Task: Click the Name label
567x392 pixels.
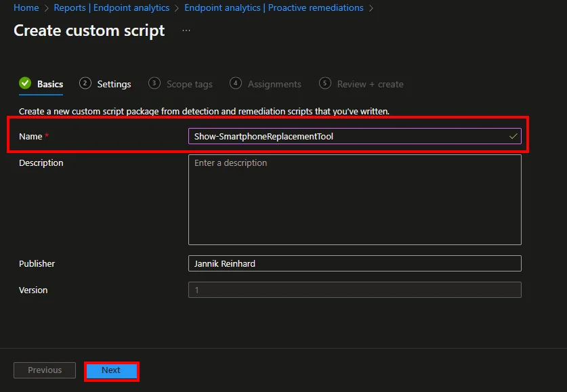Action: click(x=30, y=137)
